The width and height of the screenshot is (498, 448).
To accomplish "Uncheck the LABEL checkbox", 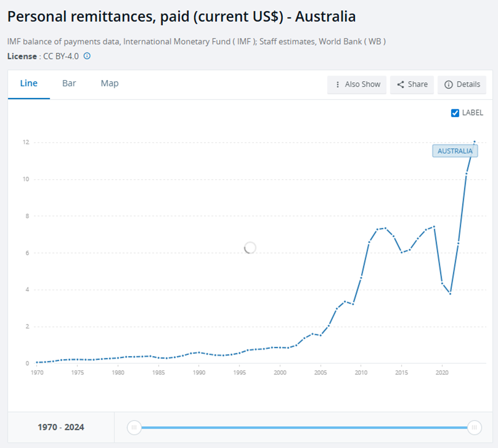I will [x=455, y=113].
